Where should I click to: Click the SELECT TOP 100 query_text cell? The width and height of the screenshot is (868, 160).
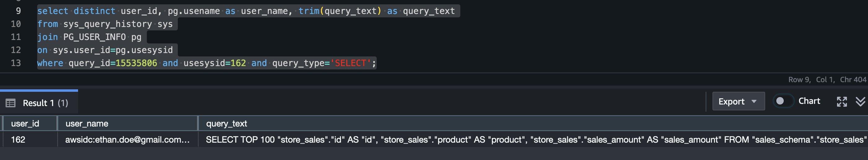533,140
